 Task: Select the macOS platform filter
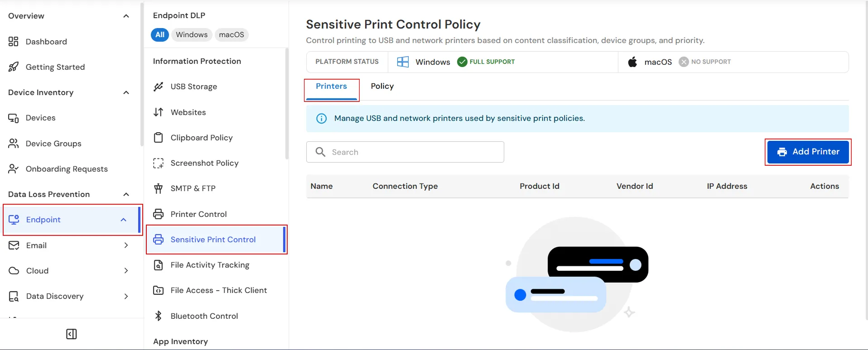[x=231, y=35]
